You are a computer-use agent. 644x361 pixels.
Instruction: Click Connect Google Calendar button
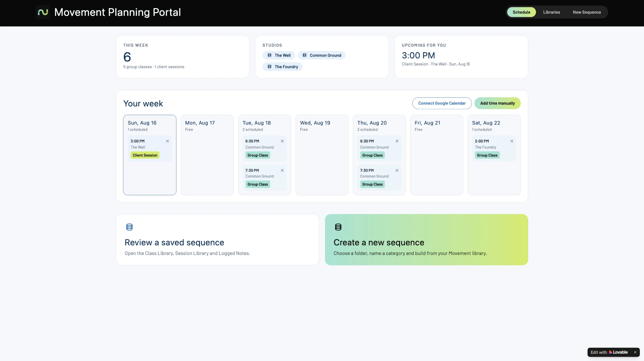tap(442, 103)
